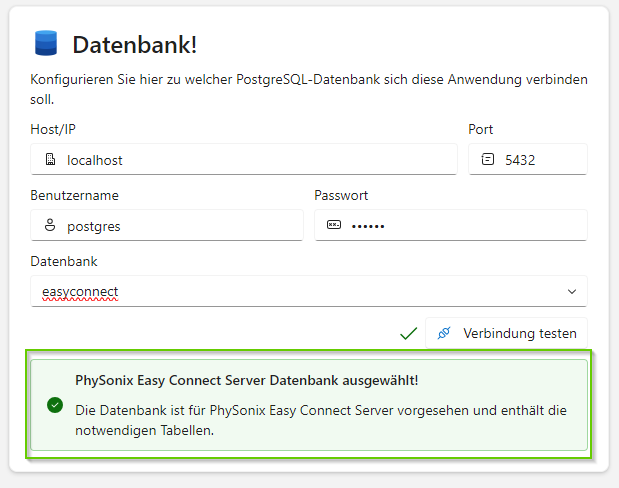Click the server icon in the Host/IP field

50,159
